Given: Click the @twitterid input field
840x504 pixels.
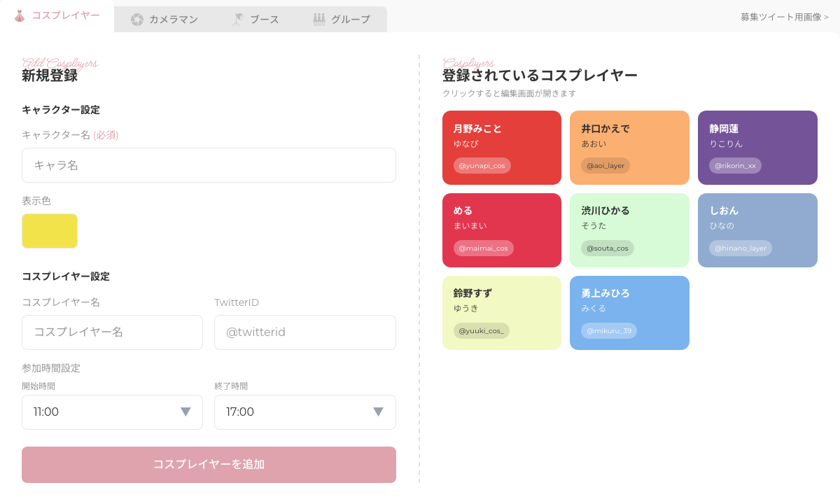Looking at the screenshot, I should (x=305, y=332).
